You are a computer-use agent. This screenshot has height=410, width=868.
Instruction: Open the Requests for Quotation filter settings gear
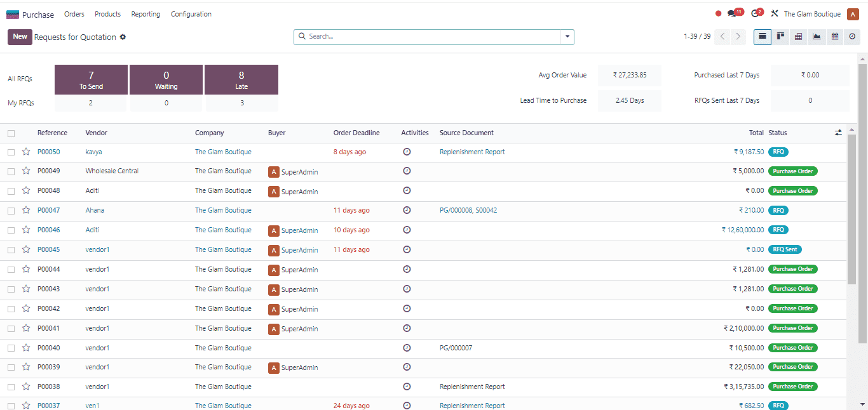(124, 37)
